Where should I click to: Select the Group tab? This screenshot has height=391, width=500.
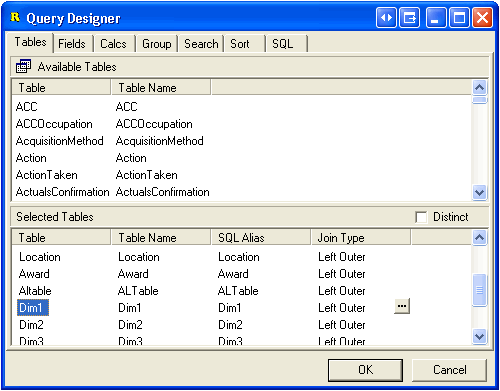point(156,44)
